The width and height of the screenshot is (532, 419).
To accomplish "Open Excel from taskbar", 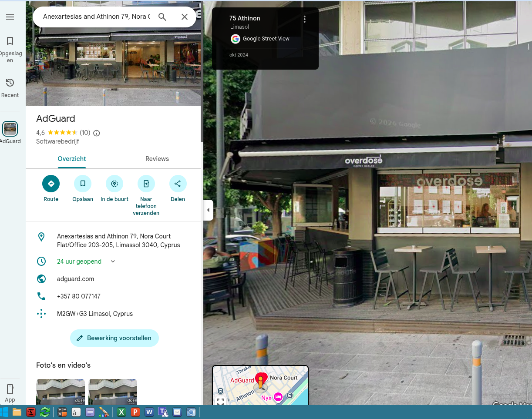I will [121, 412].
